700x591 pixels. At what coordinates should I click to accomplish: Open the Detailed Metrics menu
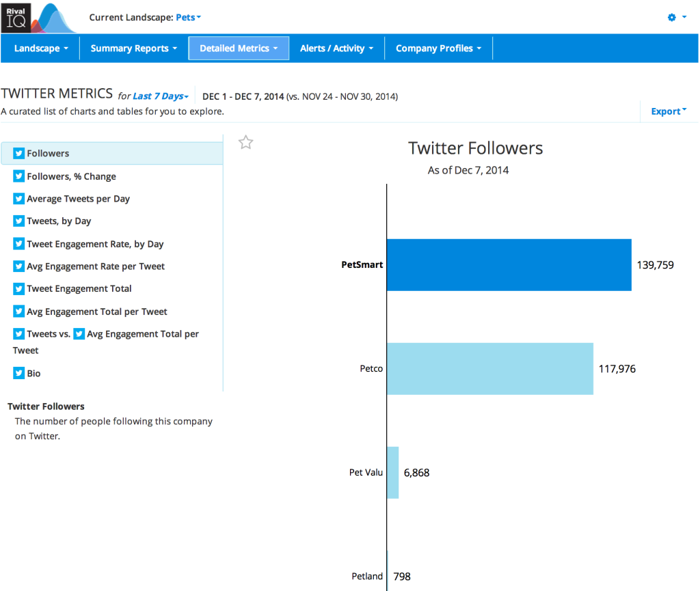pos(239,49)
